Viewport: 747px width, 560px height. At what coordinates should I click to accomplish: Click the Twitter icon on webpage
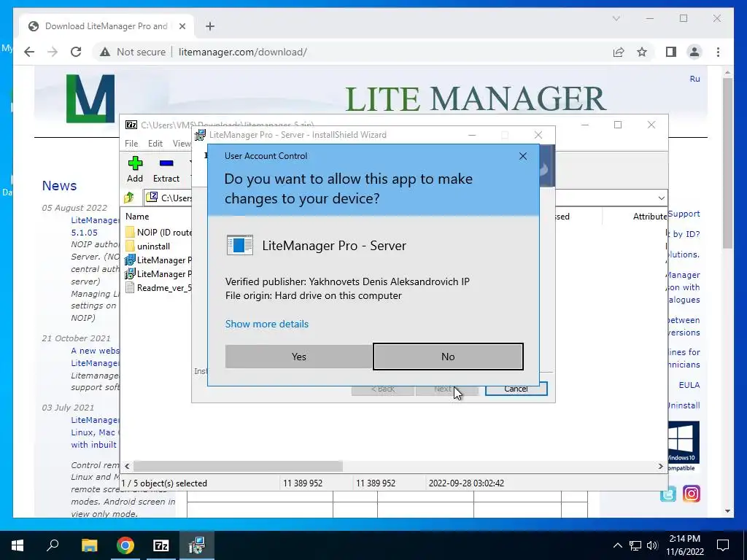[x=668, y=494]
